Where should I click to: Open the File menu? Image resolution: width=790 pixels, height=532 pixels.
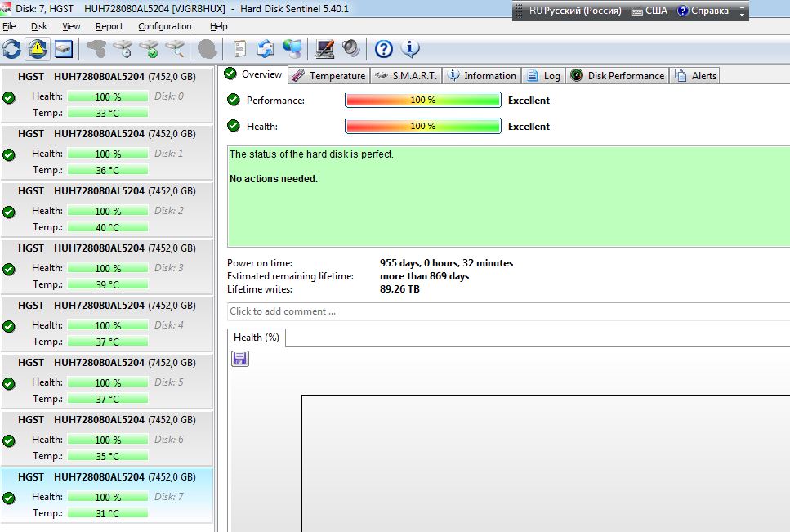[x=9, y=26]
